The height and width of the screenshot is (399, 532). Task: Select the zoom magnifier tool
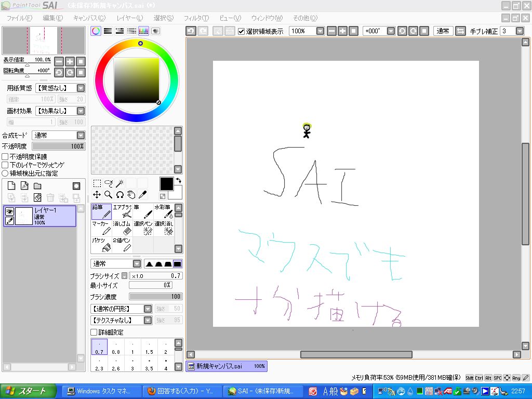pyautogui.click(x=109, y=195)
